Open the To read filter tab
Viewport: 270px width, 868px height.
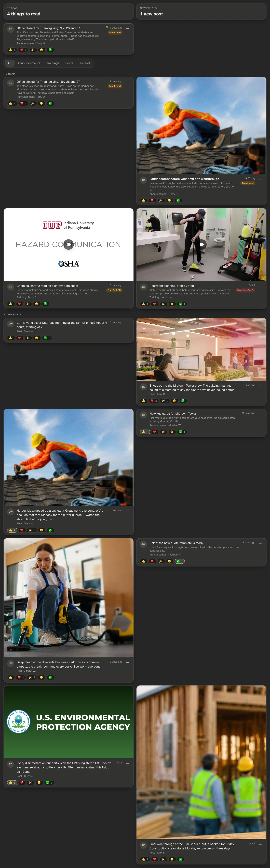pyautogui.click(x=84, y=63)
